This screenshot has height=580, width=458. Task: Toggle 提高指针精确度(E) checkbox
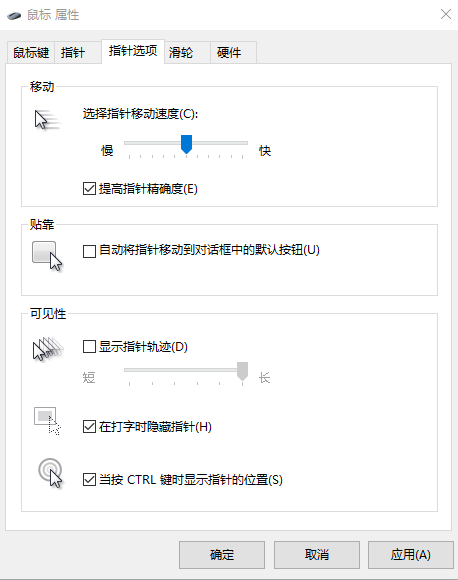tap(89, 189)
